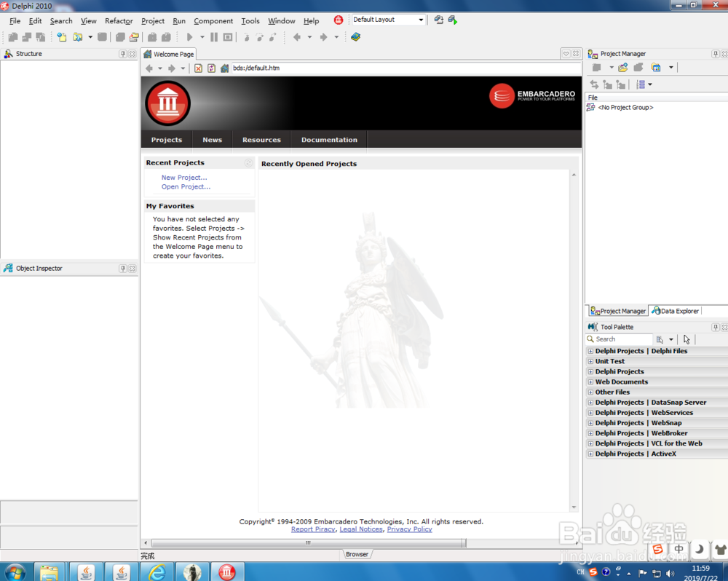Click the browser Stop icon with red X
Viewport: 728px width, 581px height.
pyautogui.click(x=198, y=68)
